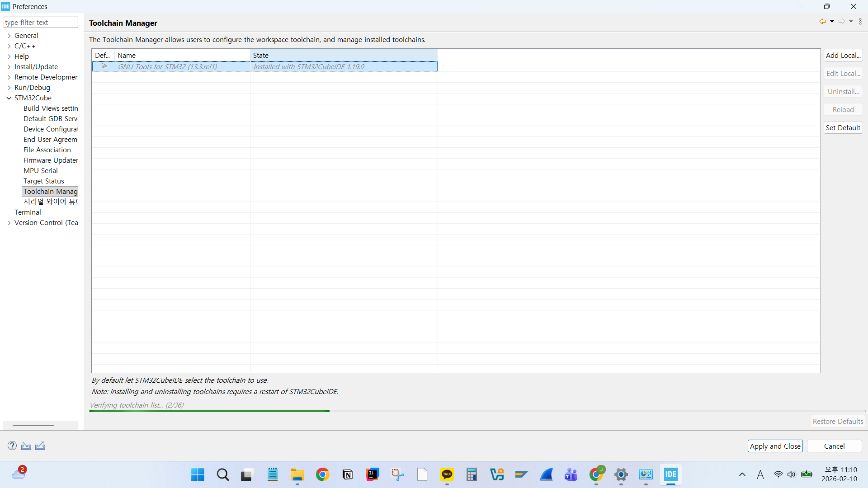Click the import preferences icon
Image resolution: width=868 pixels, height=488 pixels.
(26, 446)
